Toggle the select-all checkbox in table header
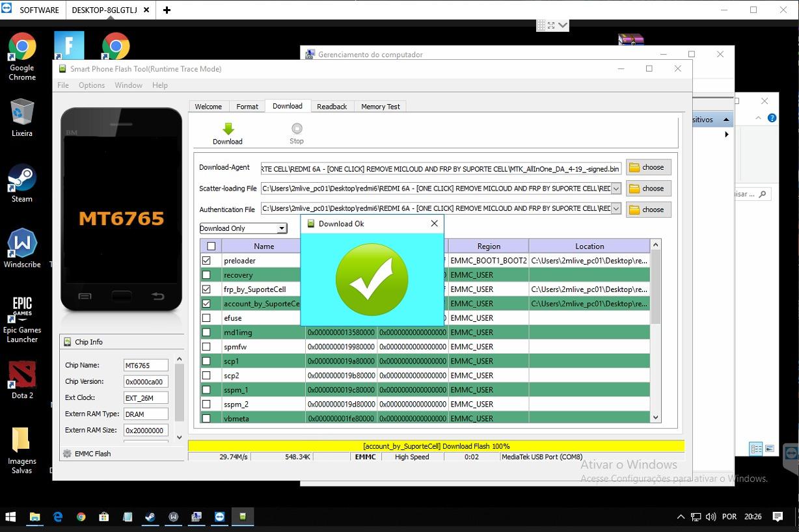Screen dimensions: 799x532 tap(211, 246)
